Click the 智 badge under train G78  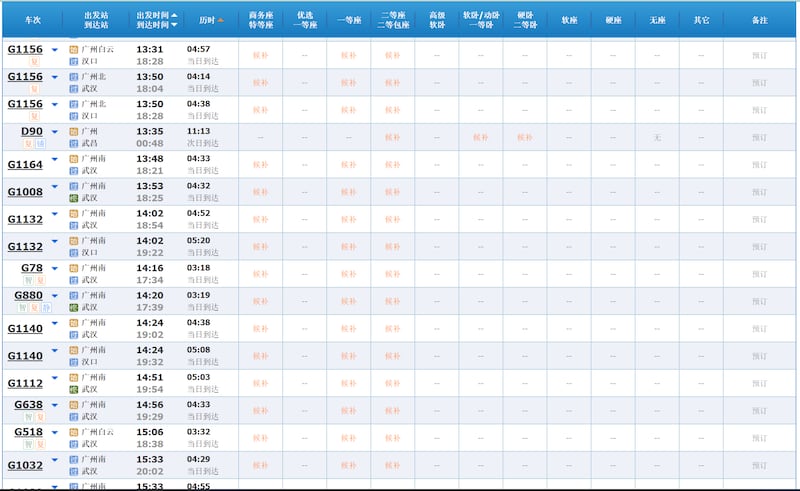tap(29, 281)
